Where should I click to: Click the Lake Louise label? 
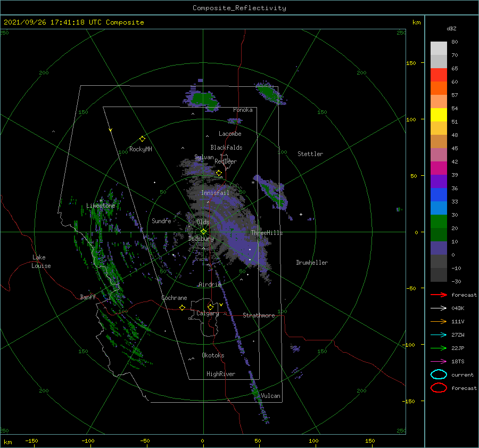pyautogui.click(x=41, y=262)
